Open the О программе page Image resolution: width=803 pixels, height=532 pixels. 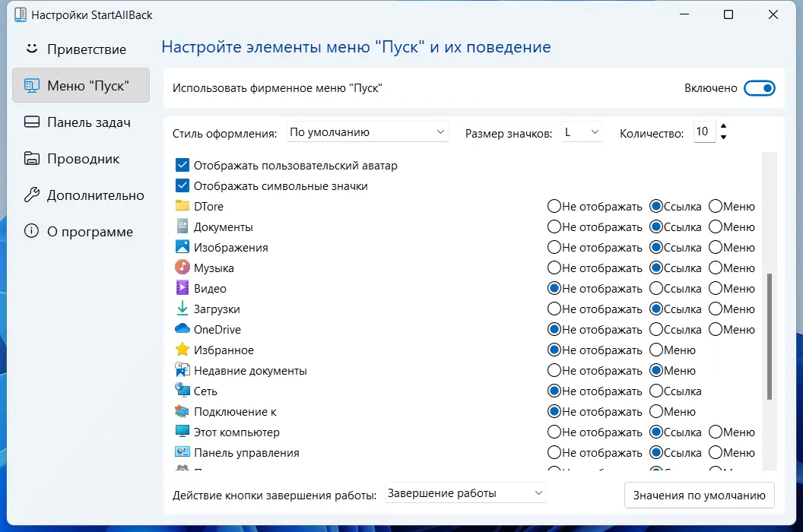pos(81,232)
